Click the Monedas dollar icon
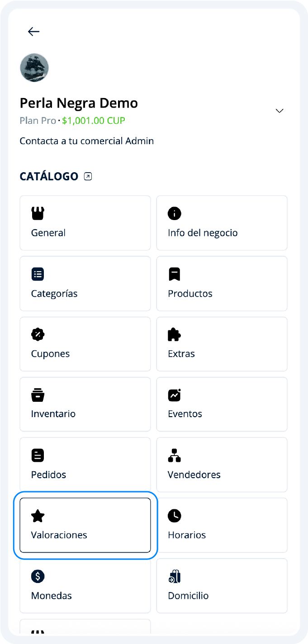The image size is (308, 644). 38,576
